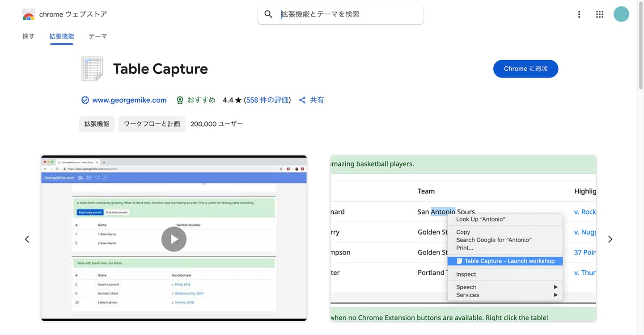Open the Google apps grid
This screenshot has height=335, width=644.
point(600,14)
